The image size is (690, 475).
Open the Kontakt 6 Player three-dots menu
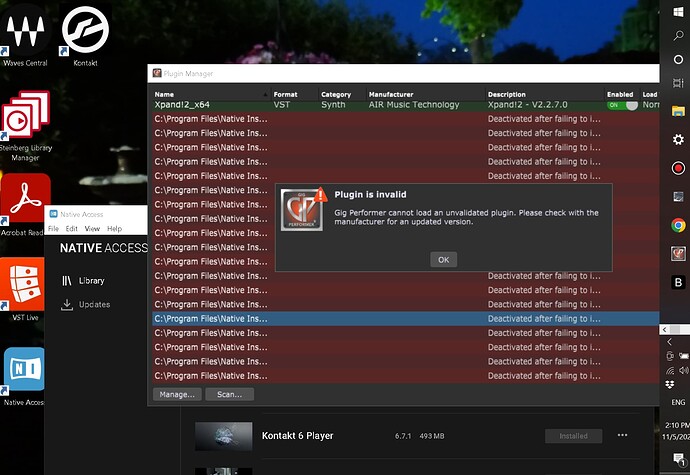(x=622, y=435)
